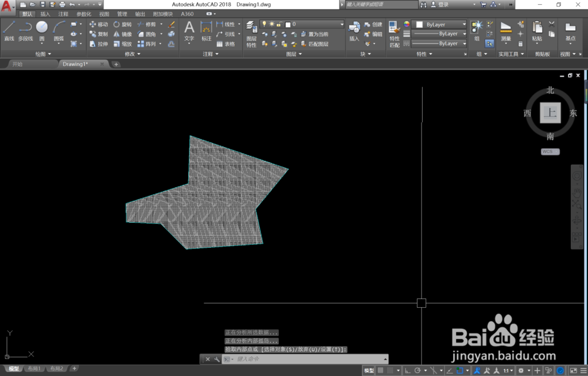Toggle object snap tracking in status bar
Image resolution: width=588 pixels, height=376 pixels.
click(450, 370)
